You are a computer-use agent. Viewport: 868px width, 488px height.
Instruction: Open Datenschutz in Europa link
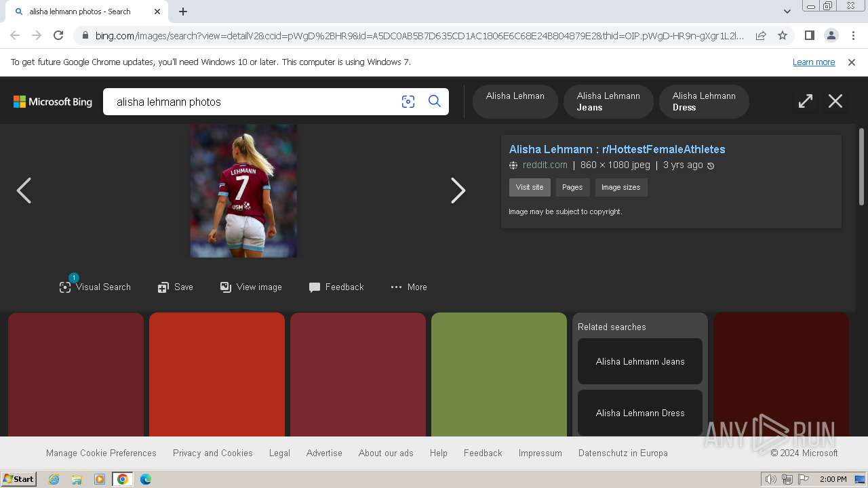point(623,453)
